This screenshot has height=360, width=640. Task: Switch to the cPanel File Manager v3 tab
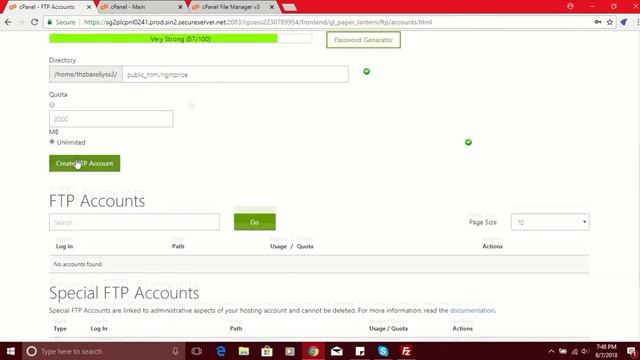[231, 7]
